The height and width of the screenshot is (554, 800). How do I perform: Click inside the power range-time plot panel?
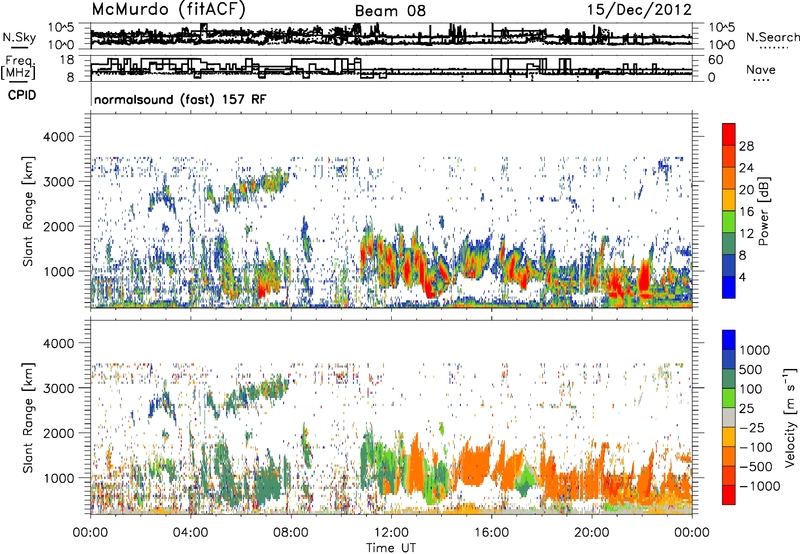(x=391, y=211)
